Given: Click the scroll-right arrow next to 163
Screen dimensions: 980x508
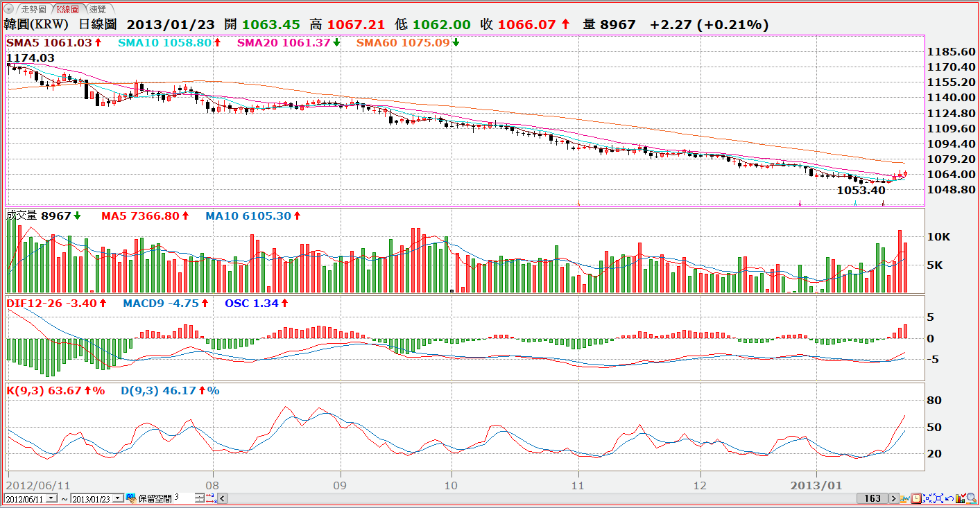Looking at the screenshot, I should (x=894, y=498).
